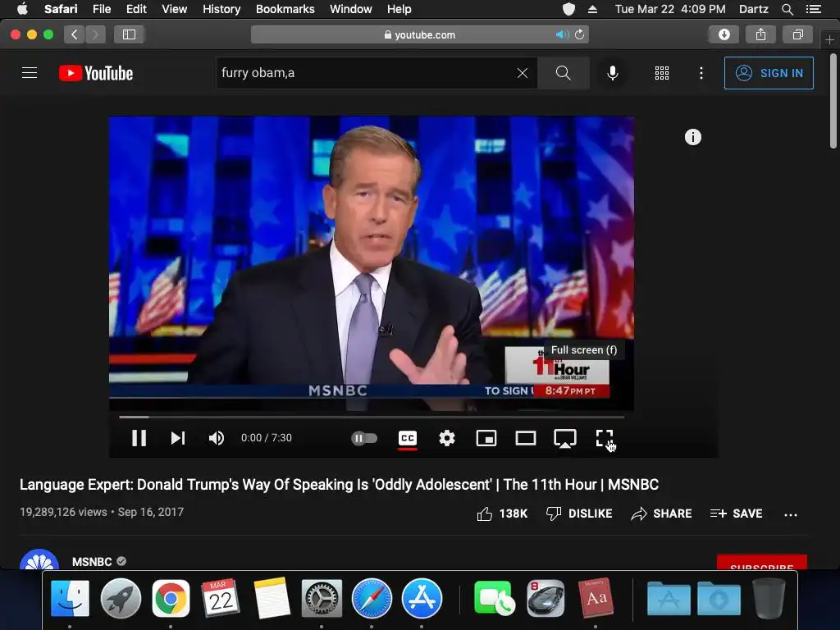Click the eject icon in the menu bar
Image resolution: width=840 pixels, height=630 pixels.
coord(592,9)
